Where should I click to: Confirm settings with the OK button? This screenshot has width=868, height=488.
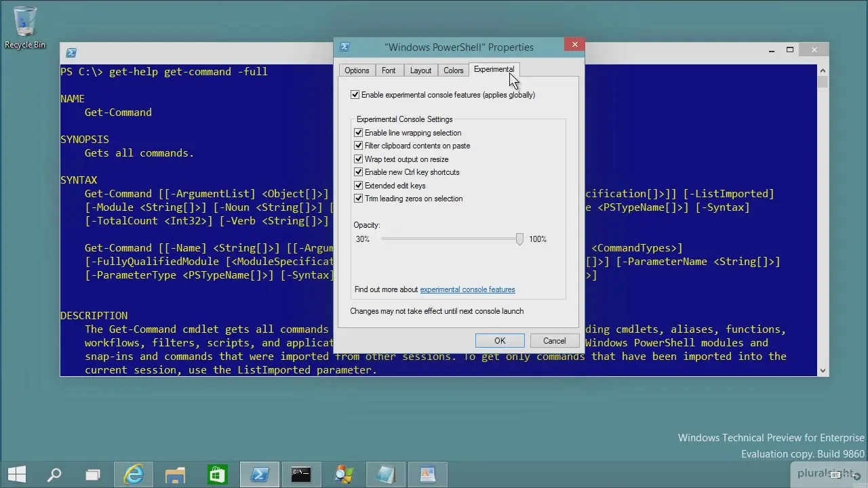pyautogui.click(x=500, y=341)
